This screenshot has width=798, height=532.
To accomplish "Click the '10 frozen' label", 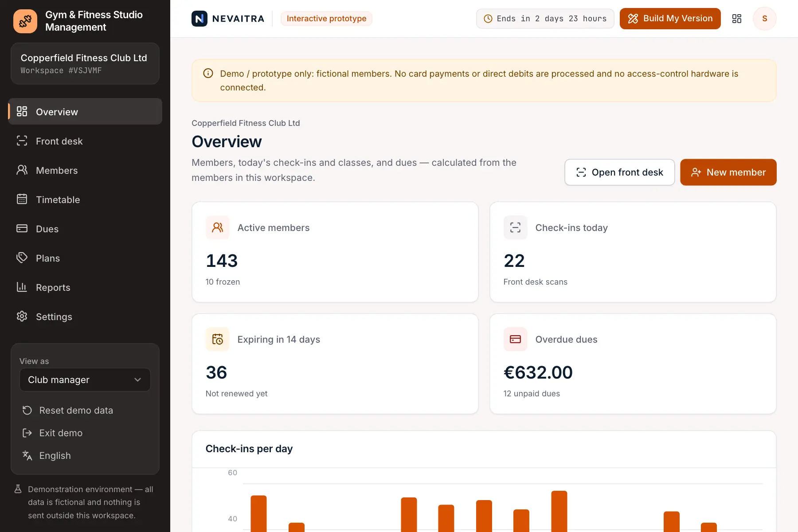I will click(223, 282).
